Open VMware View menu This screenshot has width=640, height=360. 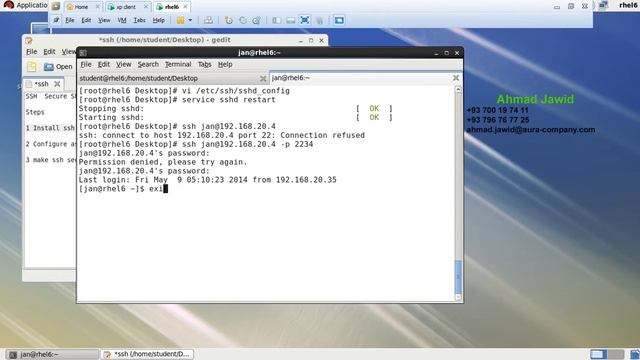(x=104, y=20)
